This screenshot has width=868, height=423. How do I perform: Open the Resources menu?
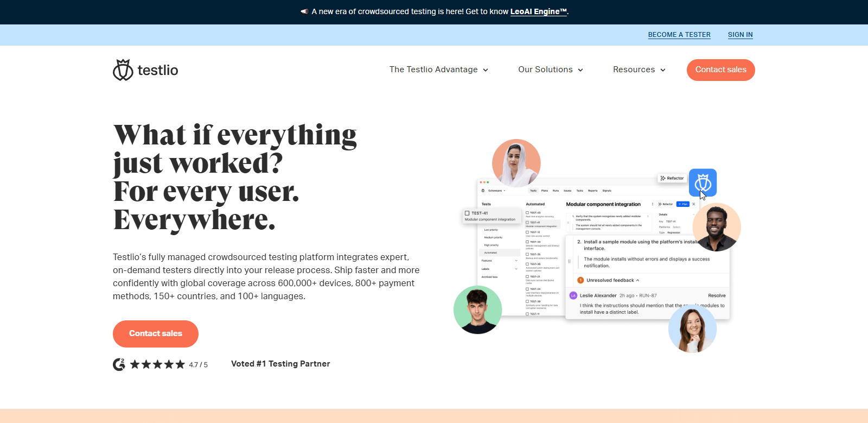click(x=639, y=70)
